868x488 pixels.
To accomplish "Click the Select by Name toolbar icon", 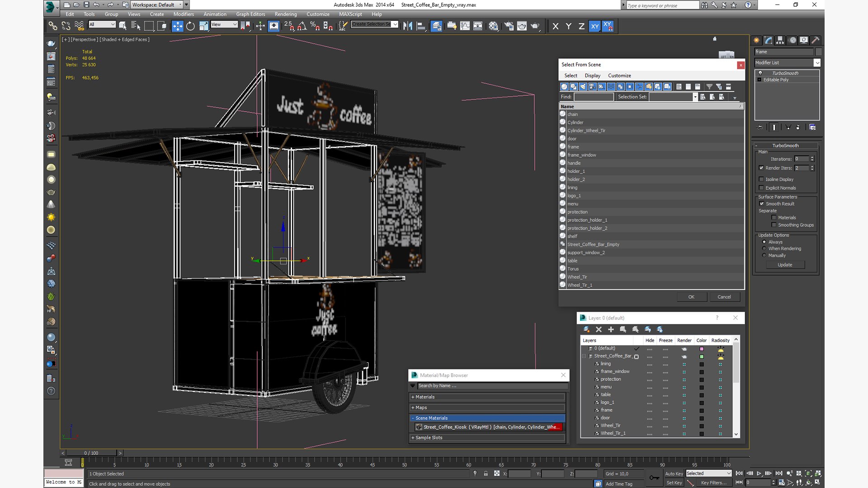I will click(135, 26).
